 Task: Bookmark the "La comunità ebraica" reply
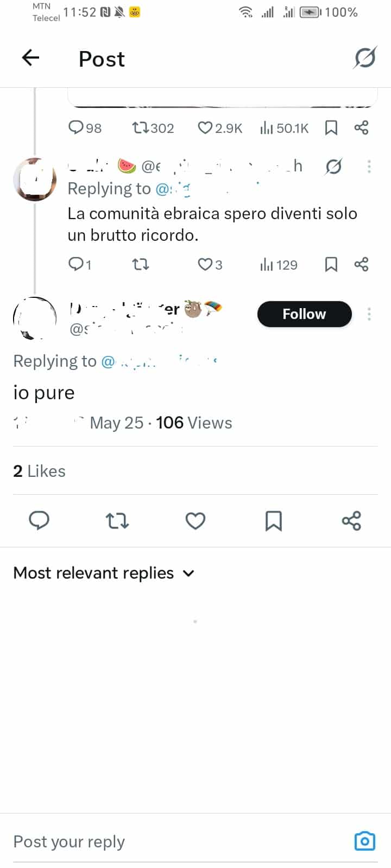pyautogui.click(x=331, y=265)
